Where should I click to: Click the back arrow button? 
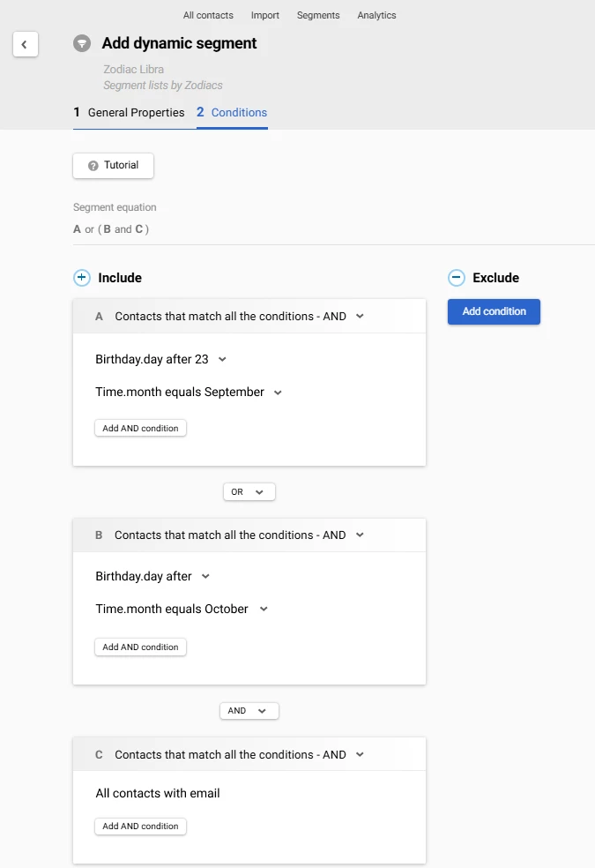click(25, 44)
